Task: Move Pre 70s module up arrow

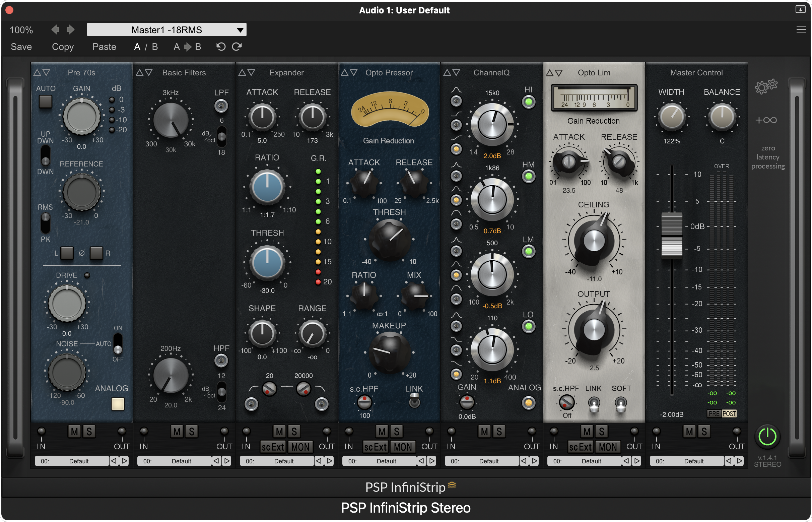Action: 37,73
